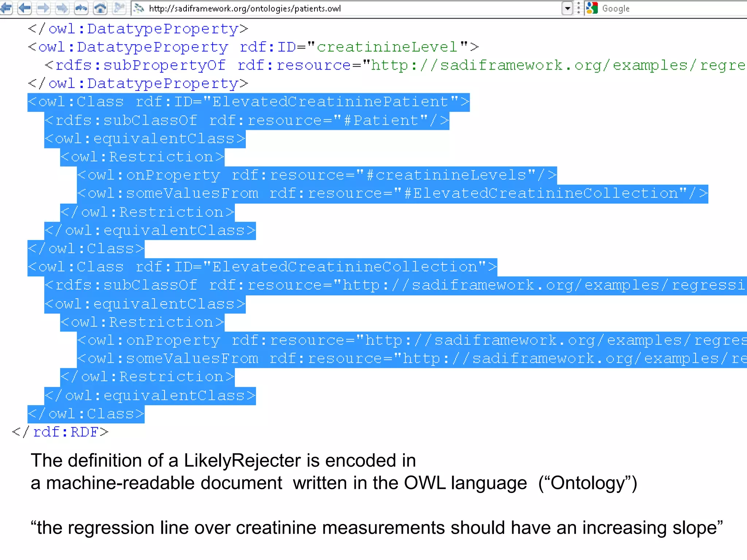
Task: Click the rdfs:subClassOf #Patient line
Action: pyautogui.click(x=247, y=121)
